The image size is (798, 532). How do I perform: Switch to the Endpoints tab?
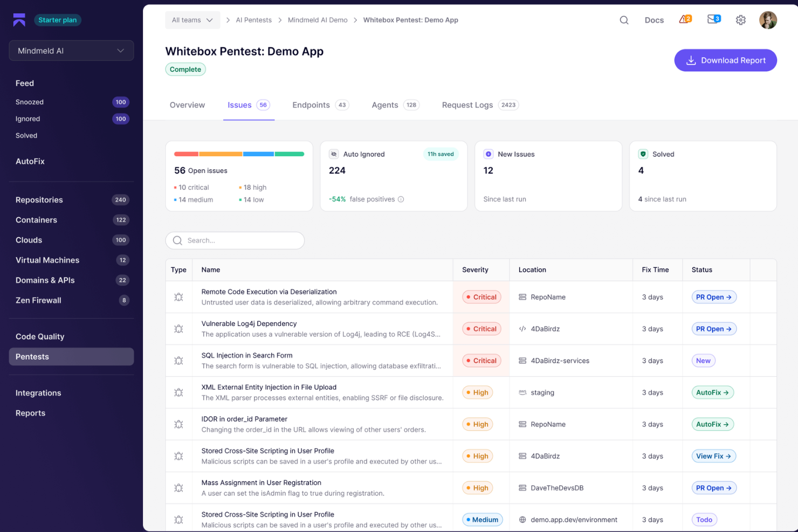pyautogui.click(x=311, y=105)
